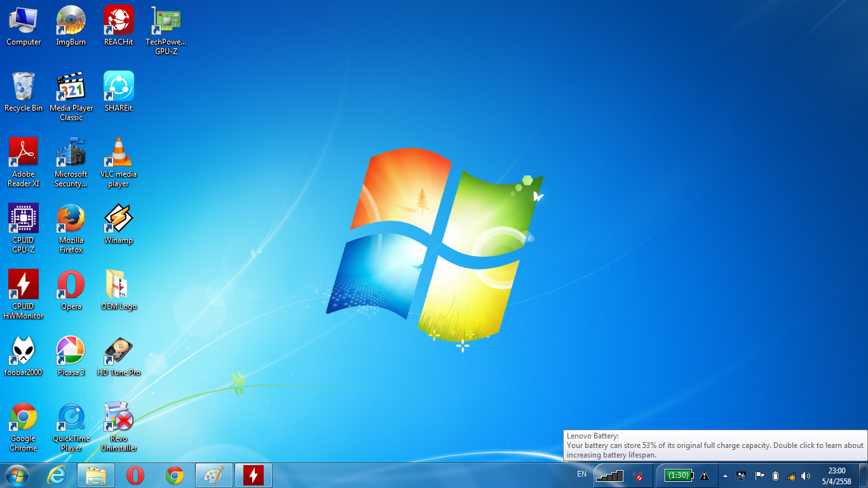Open the wireless signal strength bars gauge
Image resolution: width=868 pixels, height=488 pixels.
point(609,475)
